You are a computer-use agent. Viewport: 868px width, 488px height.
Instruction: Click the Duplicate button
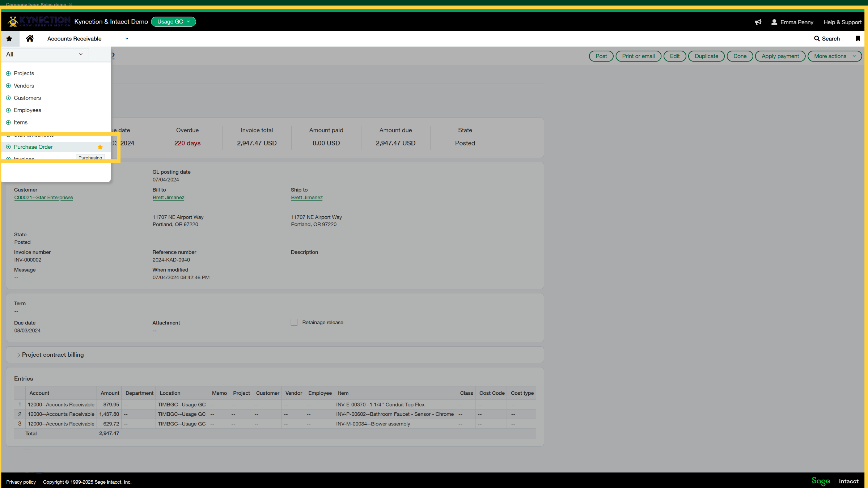(x=706, y=56)
